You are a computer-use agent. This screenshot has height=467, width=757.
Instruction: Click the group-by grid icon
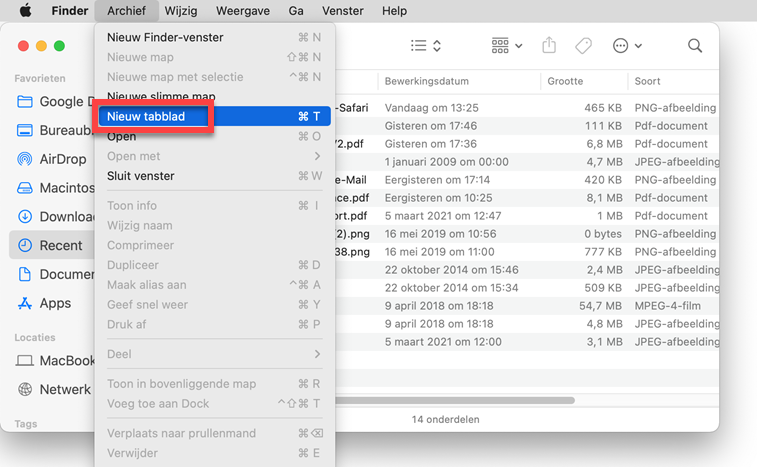500,46
